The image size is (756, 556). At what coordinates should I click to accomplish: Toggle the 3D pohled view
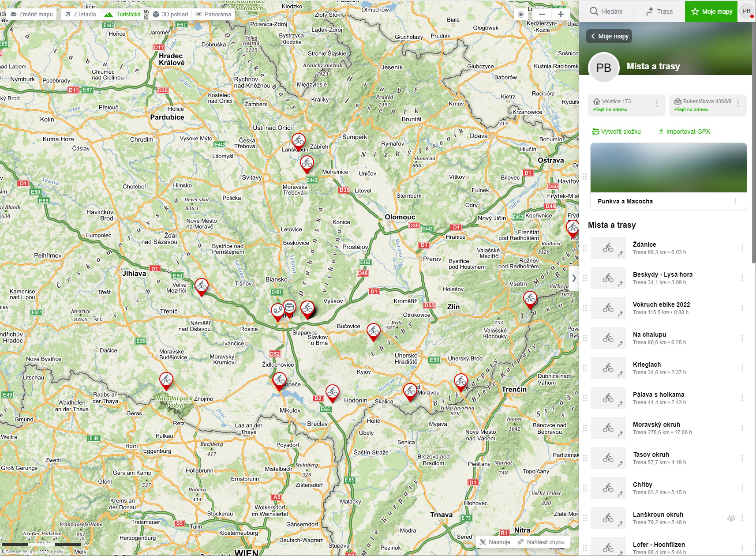tap(170, 14)
